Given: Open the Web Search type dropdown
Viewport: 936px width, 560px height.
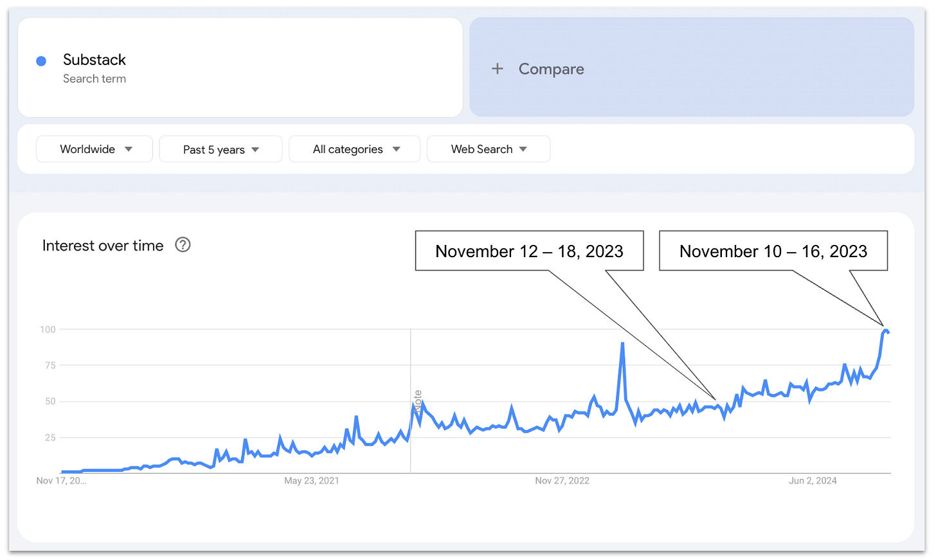Looking at the screenshot, I should 488,149.
